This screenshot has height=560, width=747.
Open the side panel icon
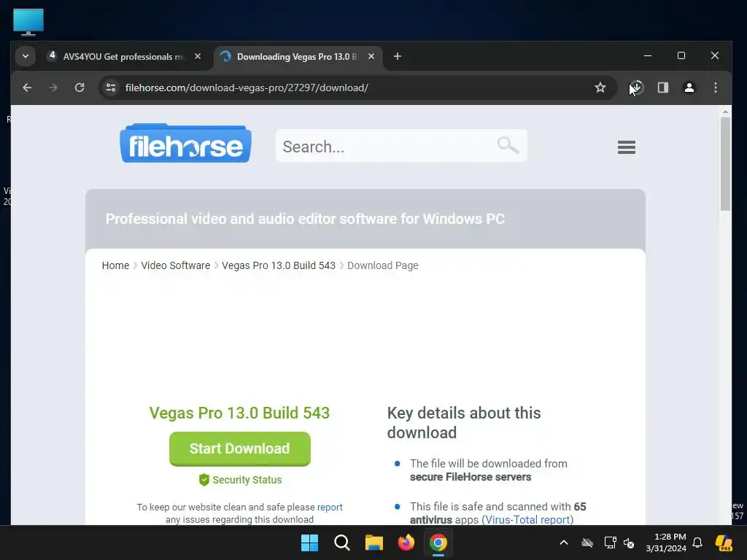[663, 87]
